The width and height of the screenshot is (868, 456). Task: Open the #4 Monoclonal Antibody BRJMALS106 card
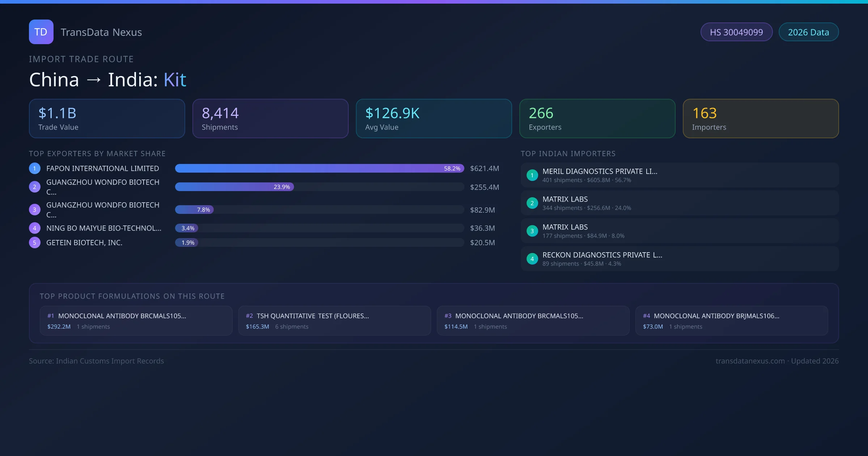coord(731,321)
